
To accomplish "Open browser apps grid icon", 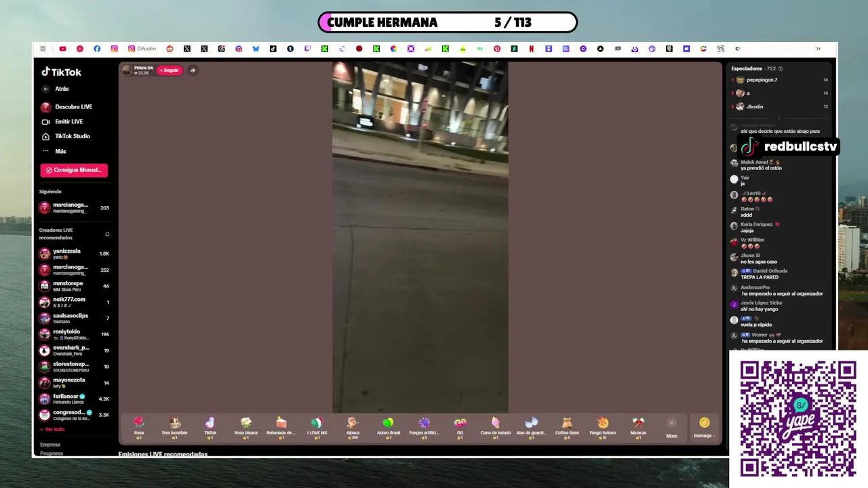I will 43,49.
